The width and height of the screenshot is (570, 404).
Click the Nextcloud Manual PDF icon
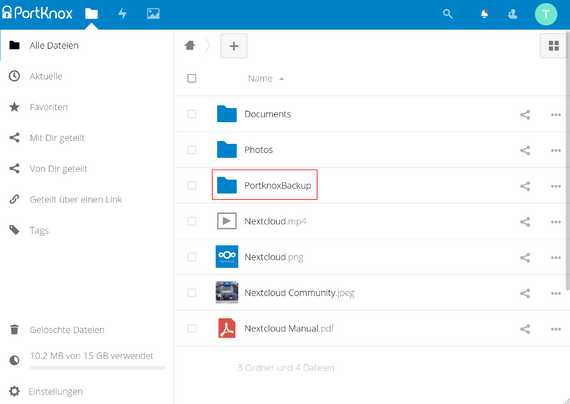227,328
